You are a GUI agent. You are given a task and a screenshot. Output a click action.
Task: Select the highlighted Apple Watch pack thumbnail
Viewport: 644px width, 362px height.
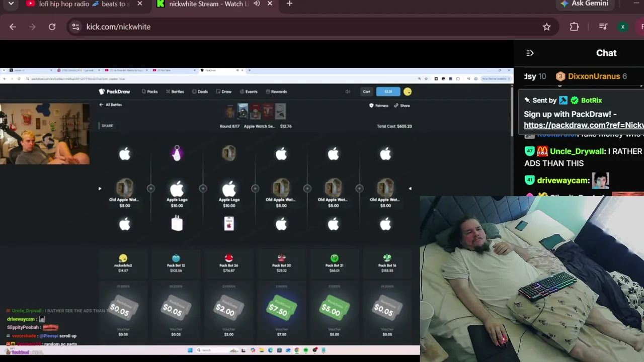pos(243,111)
